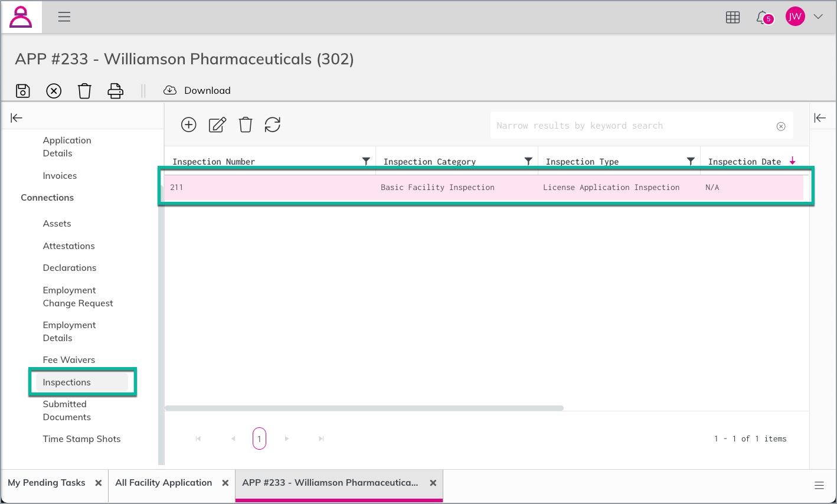Open Employment Change Request in sidebar
837x504 pixels.
coord(78,297)
